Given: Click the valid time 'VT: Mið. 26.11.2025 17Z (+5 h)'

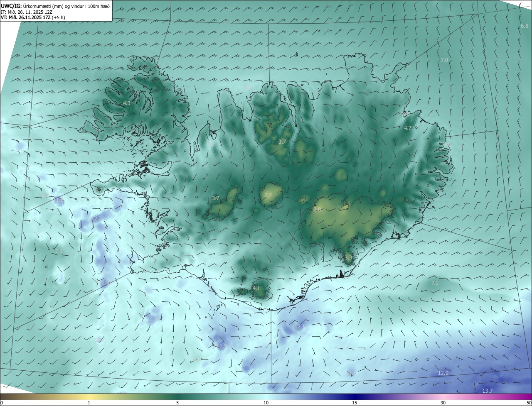Looking at the screenshot, I should (33, 17).
